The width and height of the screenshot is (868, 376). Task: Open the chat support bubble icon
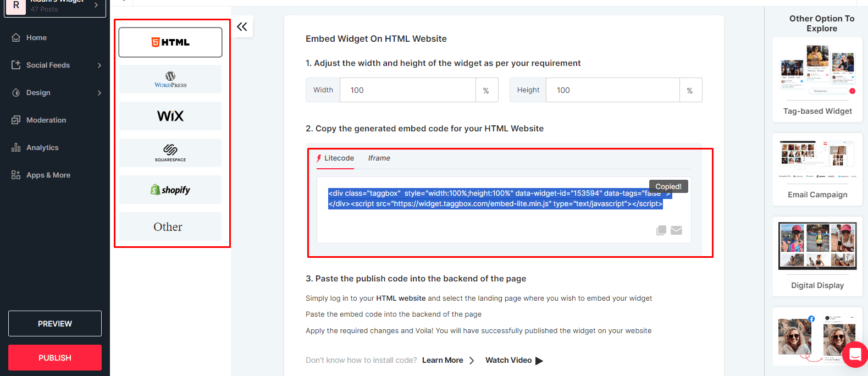click(x=855, y=355)
